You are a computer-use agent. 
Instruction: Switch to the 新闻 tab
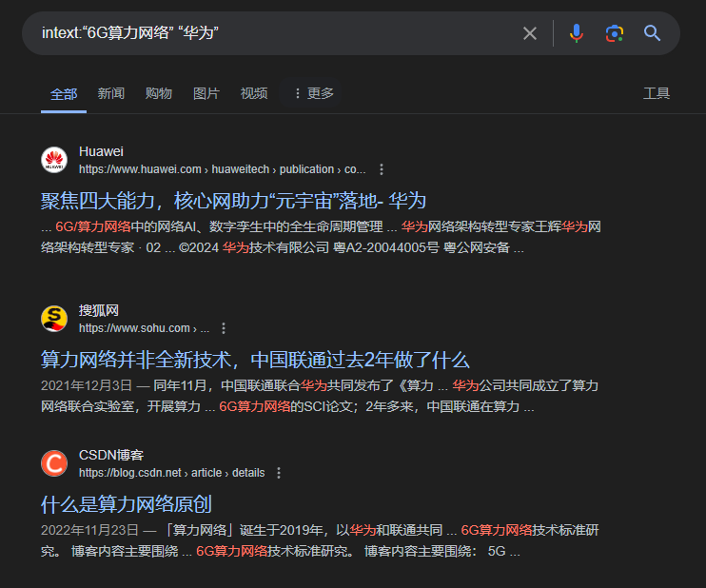[110, 93]
